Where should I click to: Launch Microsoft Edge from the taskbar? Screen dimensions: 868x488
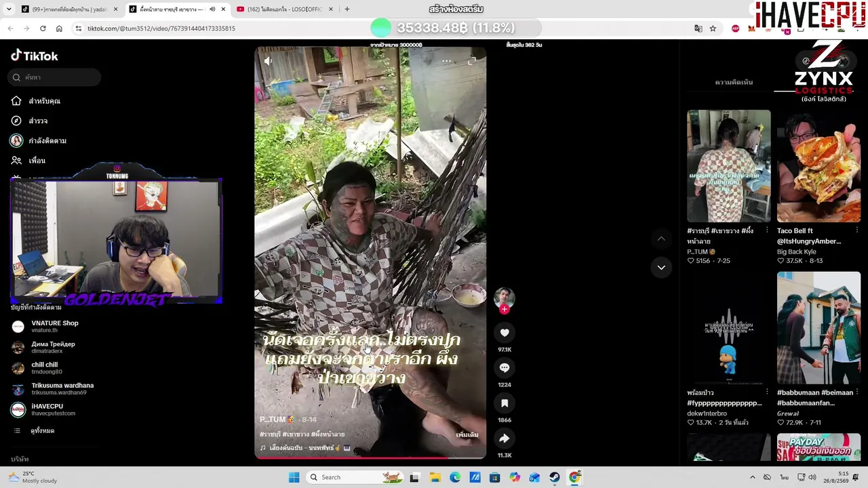pyautogui.click(x=455, y=477)
